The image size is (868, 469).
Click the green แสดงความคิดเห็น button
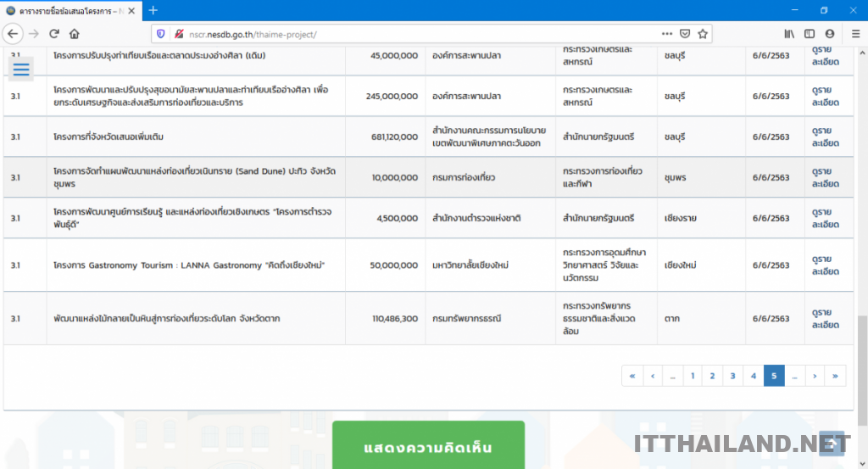[428, 445]
